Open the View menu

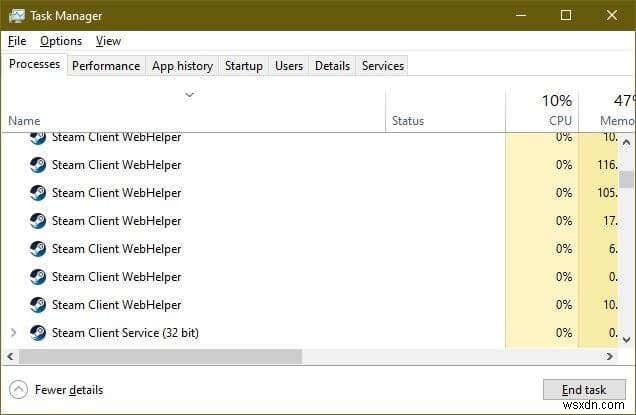[108, 41]
